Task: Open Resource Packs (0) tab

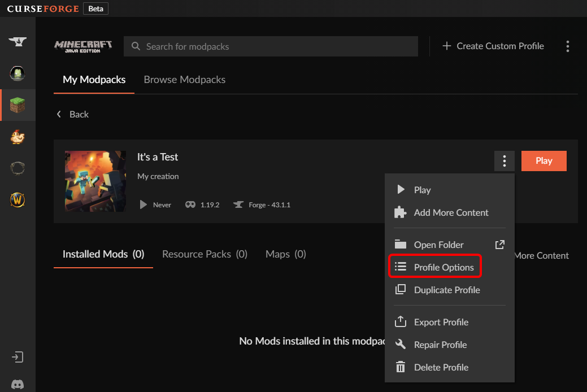Action: pyautogui.click(x=205, y=254)
